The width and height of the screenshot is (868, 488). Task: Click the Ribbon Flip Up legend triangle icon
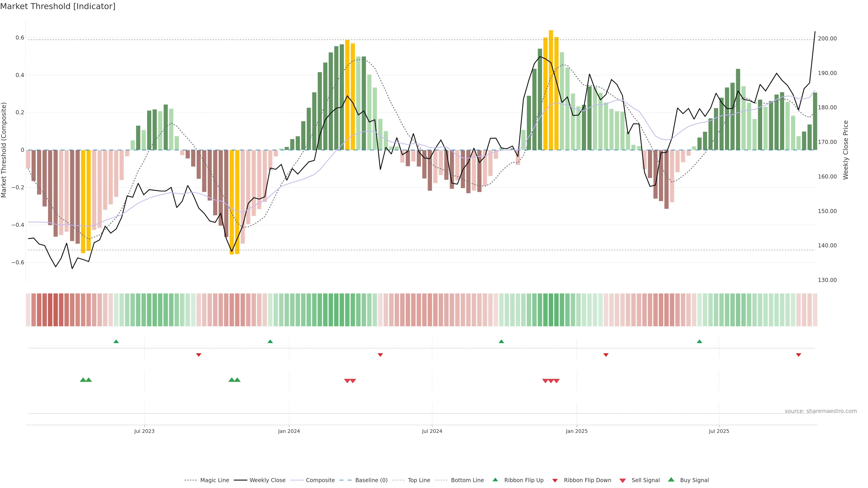click(x=495, y=480)
